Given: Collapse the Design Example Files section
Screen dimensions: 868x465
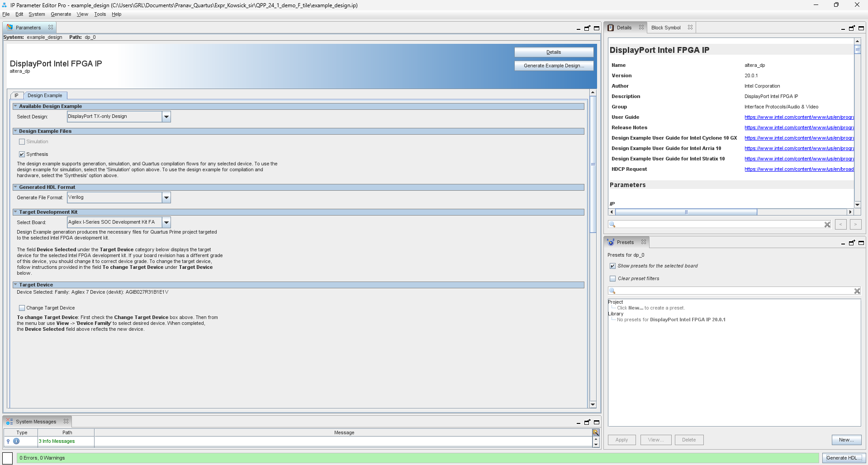Looking at the screenshot, I should click(15, 131).
